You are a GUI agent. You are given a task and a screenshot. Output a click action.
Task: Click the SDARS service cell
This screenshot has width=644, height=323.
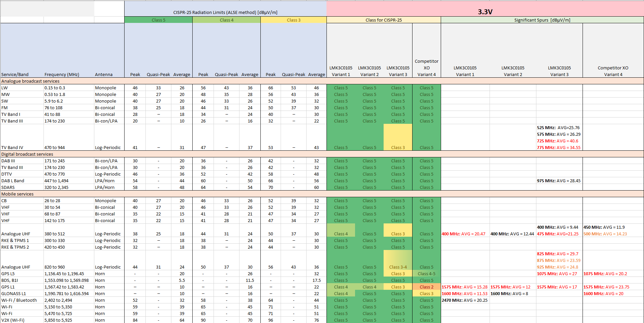click(8, 187)
